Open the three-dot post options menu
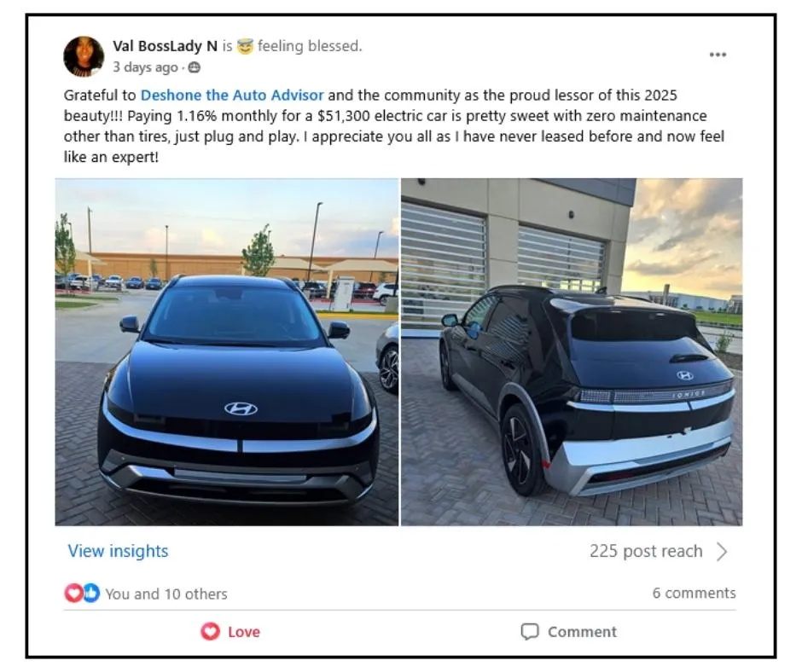Image resolution: width=802 pixels, height=672 pixels. (718, 55)
